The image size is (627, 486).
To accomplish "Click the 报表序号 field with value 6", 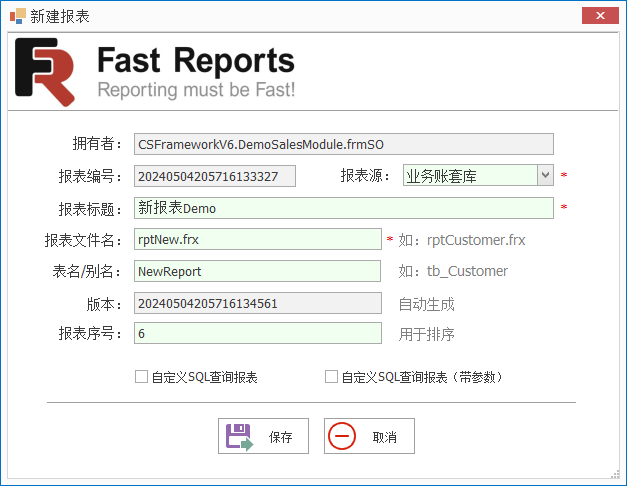I will (258, 333).
